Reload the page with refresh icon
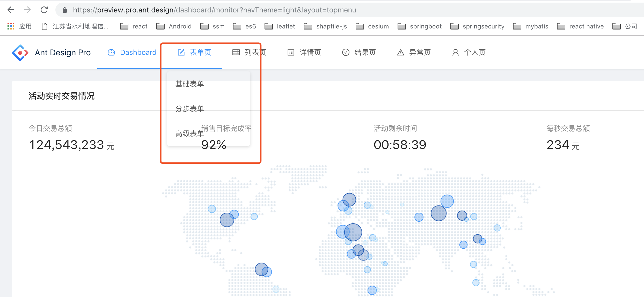The height and width of the screenshot is (297, 644). point(44,10)
